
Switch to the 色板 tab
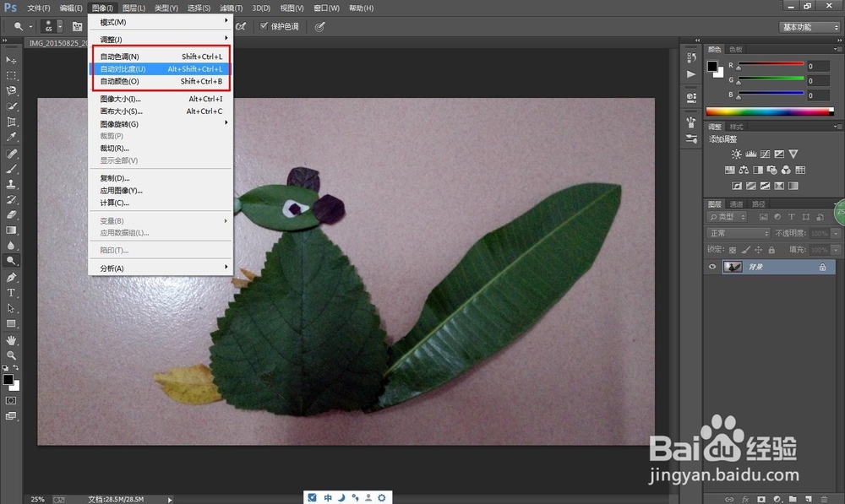pyautogui.click(x=736, y=49)
